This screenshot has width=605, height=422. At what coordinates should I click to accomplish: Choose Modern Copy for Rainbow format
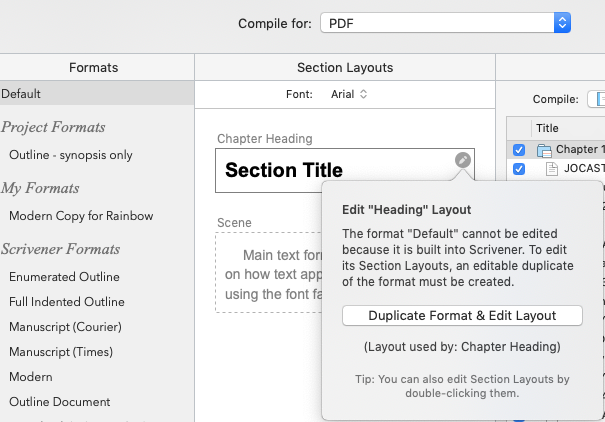click(x=81, y=216)
